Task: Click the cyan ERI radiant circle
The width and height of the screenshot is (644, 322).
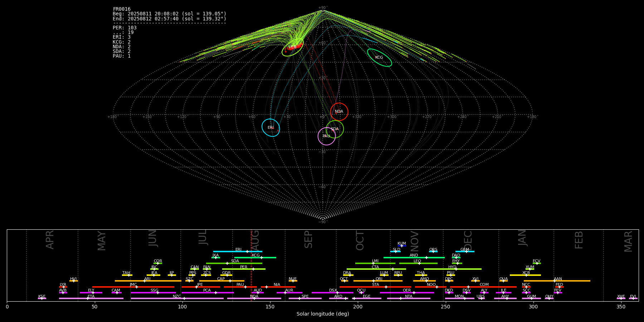Action: [x=271, y=128]
